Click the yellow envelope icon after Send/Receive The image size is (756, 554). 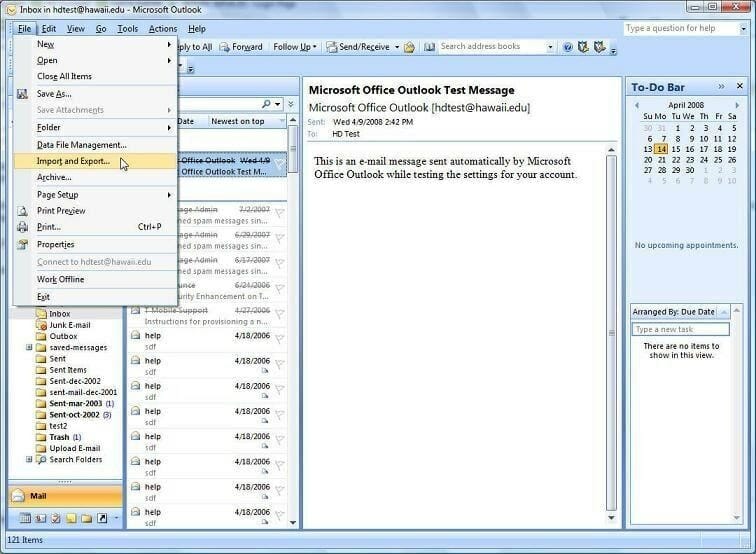tap(409, 47)
